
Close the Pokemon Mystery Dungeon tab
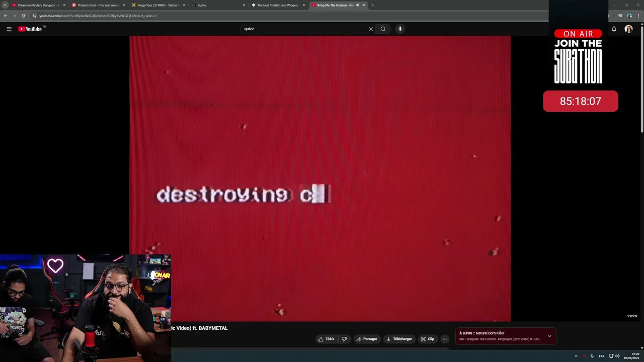click(64, 5)
